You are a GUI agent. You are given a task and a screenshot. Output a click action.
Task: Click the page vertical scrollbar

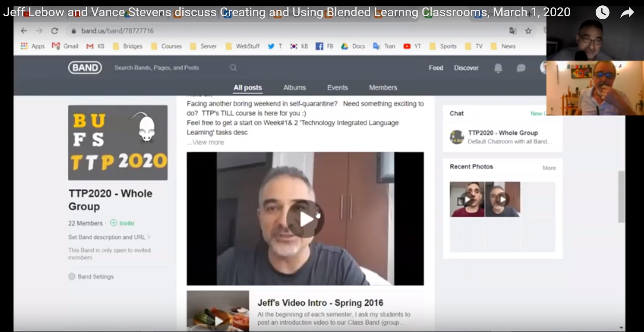click(621, 197)
